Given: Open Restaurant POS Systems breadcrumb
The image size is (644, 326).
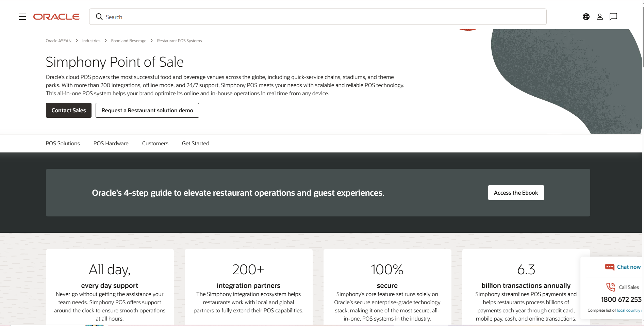Looking at the screenshot, I should click(179, 41).
